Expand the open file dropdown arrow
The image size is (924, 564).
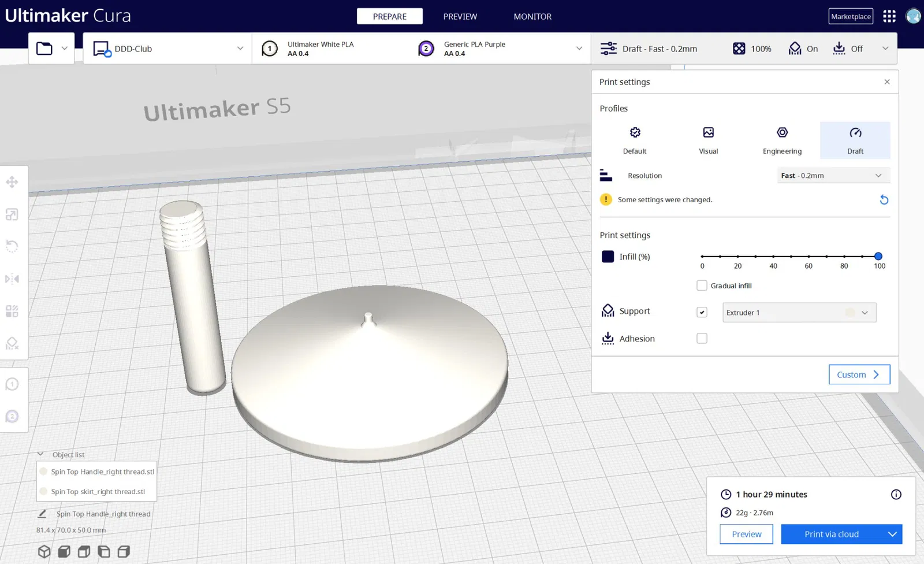(65, 49)
